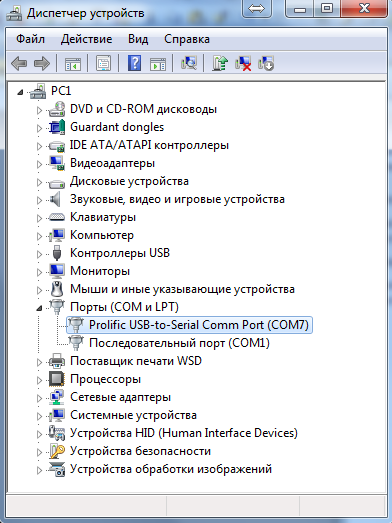The width and height of the screenshot is (392, 523).
Task: Click Update driver software toolbar icon
Action: click(x=220, y=63)
